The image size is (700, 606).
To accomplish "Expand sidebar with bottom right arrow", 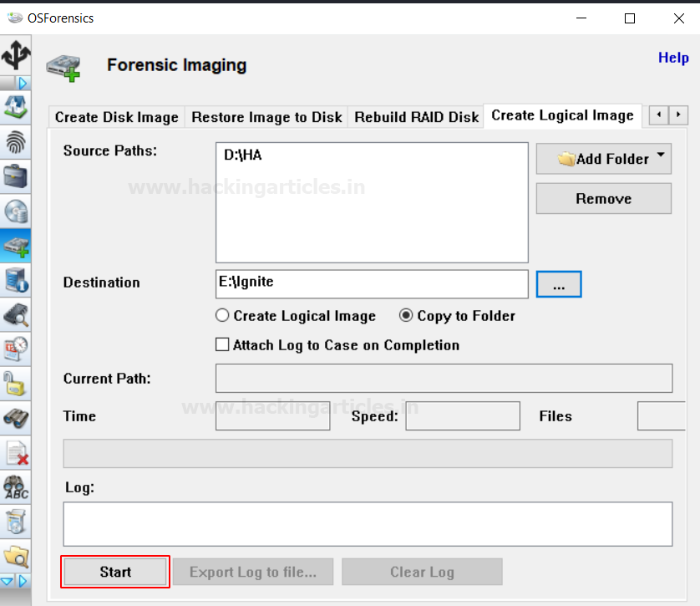I will tap(23, 581).
